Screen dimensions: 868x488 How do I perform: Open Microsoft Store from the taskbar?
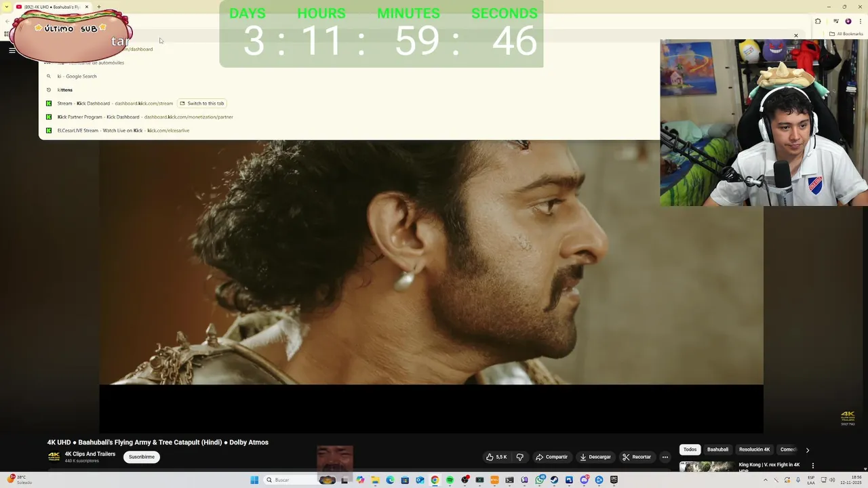tap(405, 480)
